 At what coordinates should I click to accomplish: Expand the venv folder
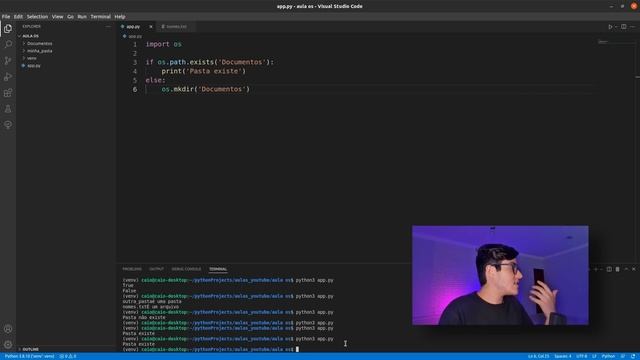[32, 58]
